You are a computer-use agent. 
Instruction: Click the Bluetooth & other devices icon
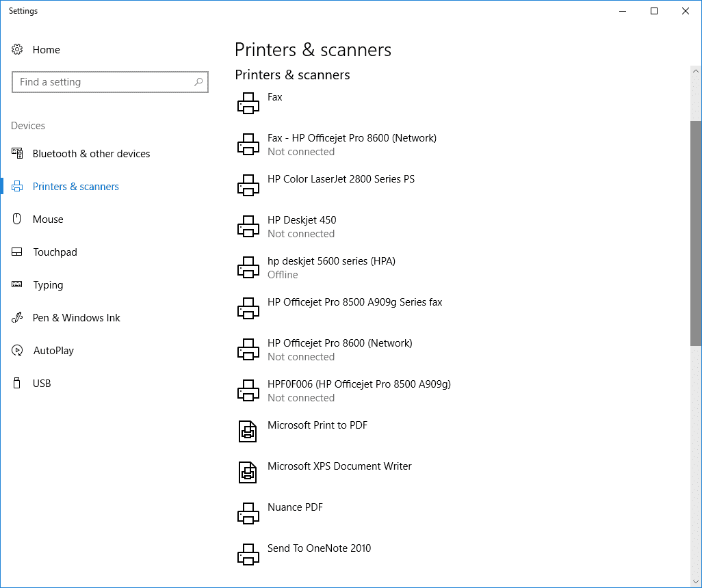click(17, 153)
